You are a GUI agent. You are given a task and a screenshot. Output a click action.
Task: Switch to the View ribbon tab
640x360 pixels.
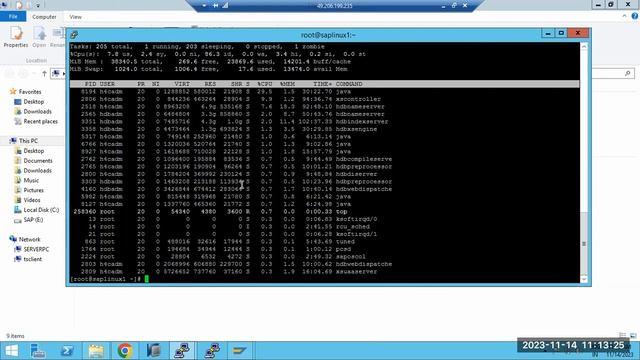tap(76, 17)
